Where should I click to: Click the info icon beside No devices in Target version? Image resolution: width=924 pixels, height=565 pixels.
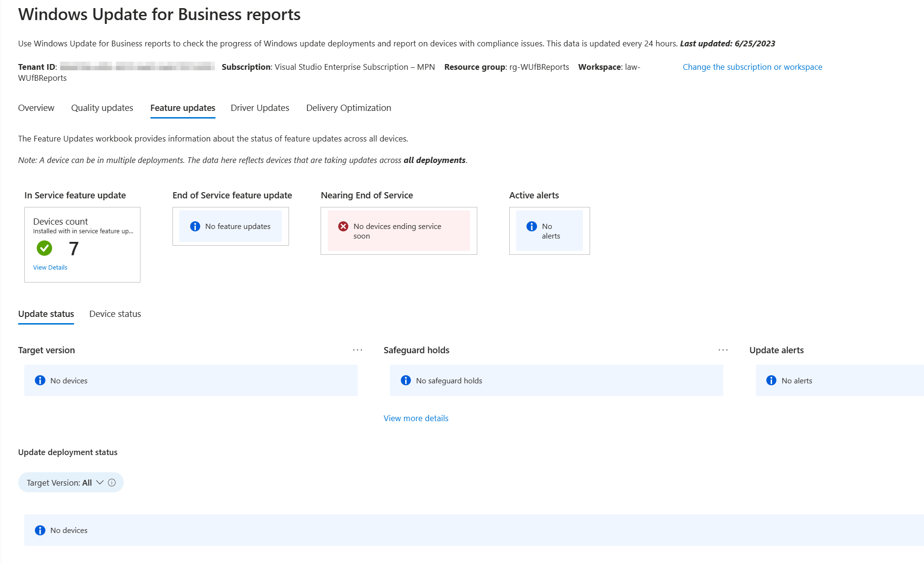tap(40, 380)
